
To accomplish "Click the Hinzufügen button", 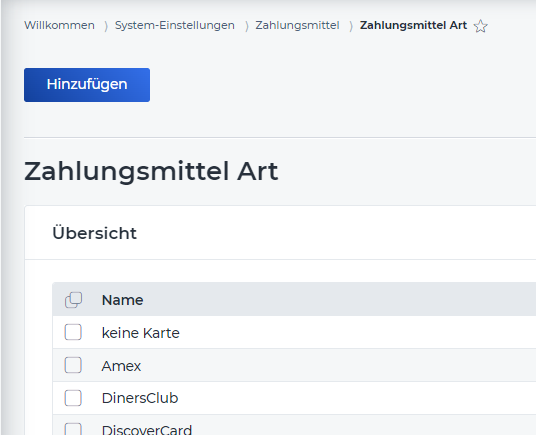I will (87, 85).
